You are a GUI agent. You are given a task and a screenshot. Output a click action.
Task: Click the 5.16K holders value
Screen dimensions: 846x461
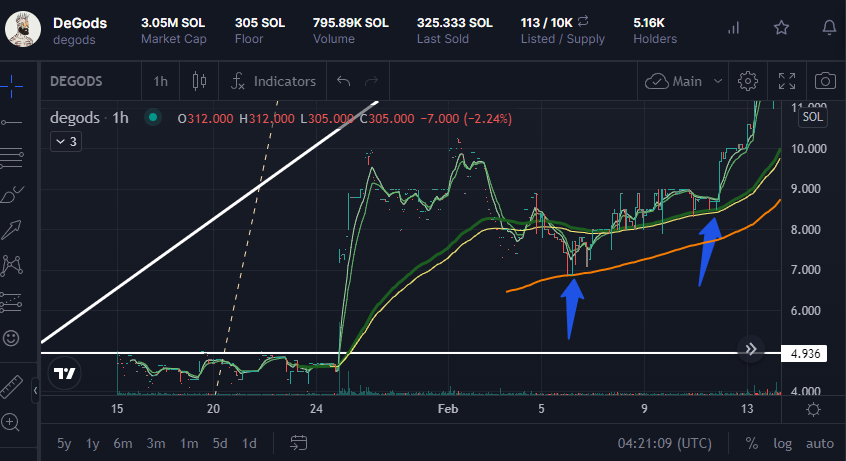(x=649, y=23)
